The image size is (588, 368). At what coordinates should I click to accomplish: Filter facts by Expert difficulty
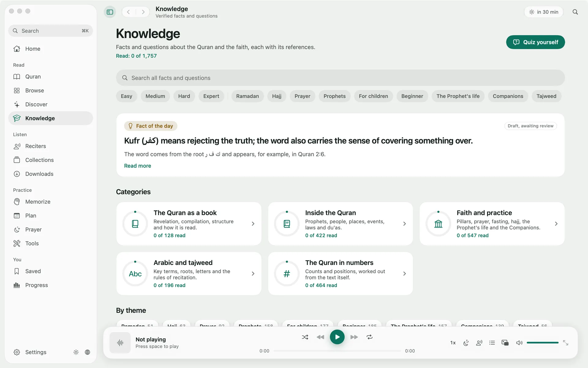(211, 96)
